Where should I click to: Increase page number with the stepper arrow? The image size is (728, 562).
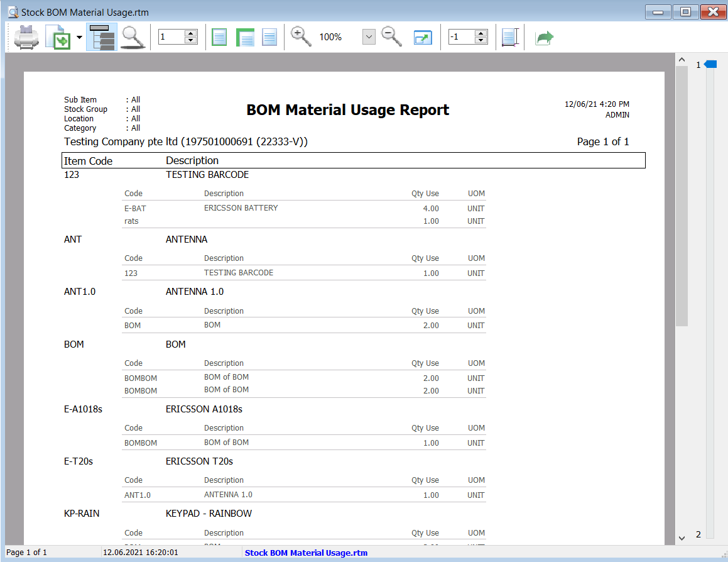point(190,33)
